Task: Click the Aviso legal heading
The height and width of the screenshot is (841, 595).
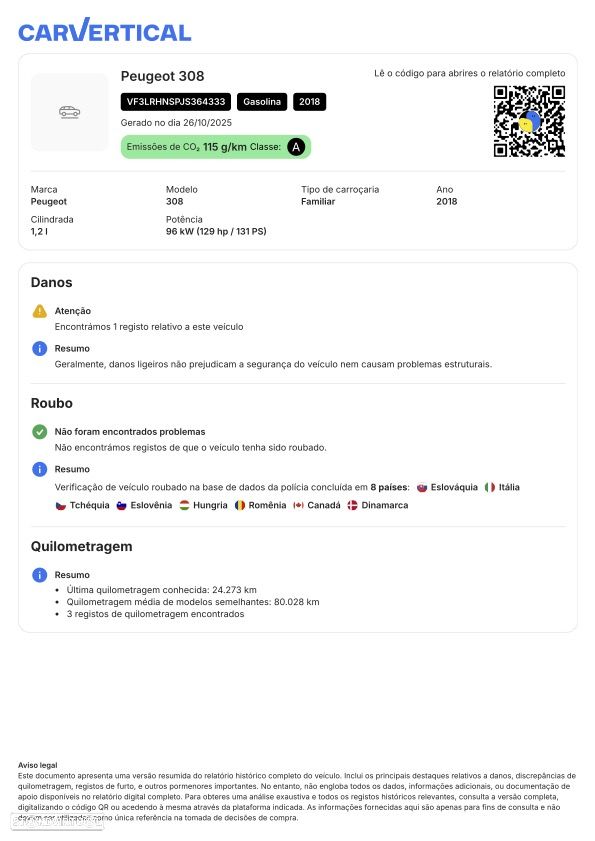Action: (38, 765)
